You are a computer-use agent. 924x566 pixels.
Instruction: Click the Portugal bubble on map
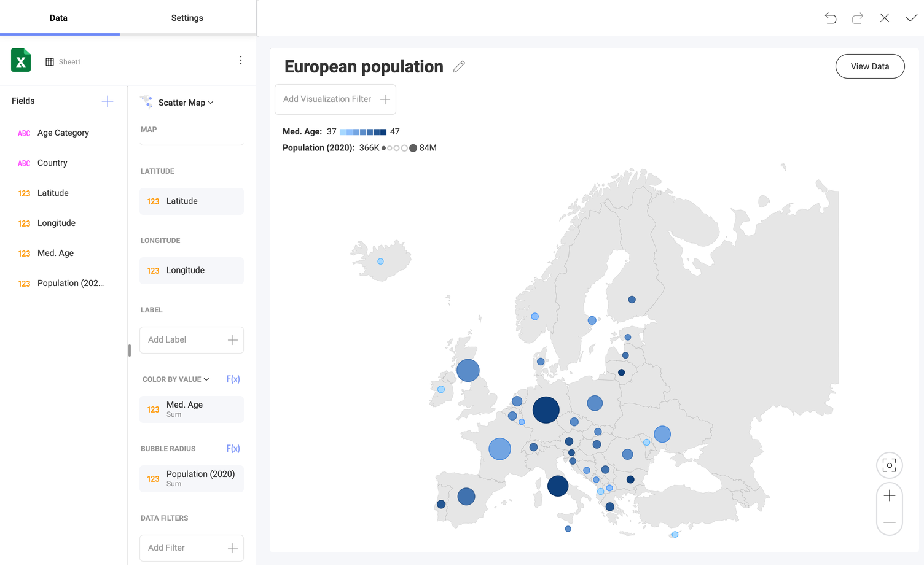pos(441,505)
